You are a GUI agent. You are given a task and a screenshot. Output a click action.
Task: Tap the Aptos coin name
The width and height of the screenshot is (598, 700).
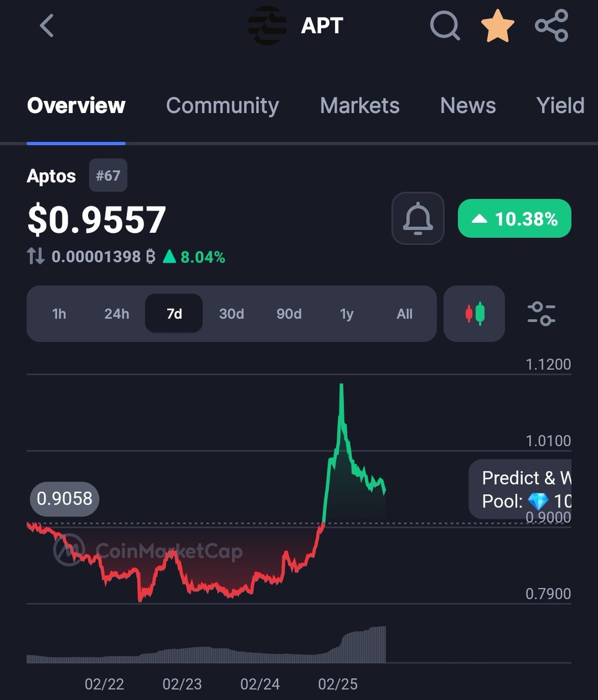pyautogui.click(x=51, y=176)
